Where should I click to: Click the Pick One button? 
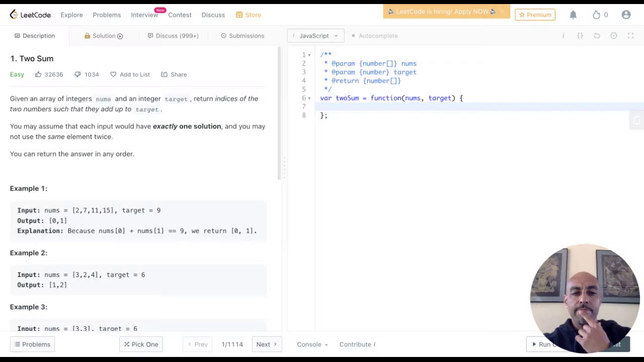[141, 344]
